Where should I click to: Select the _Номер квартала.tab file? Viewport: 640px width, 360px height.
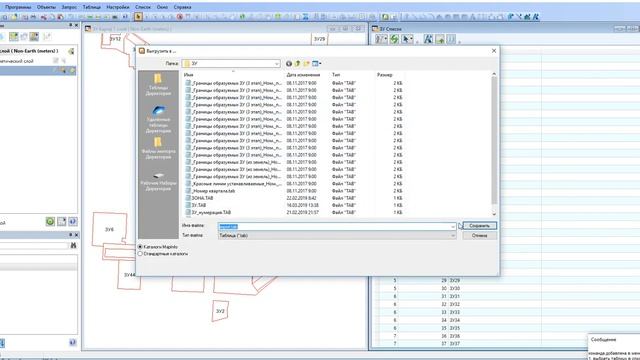[x=213, y=191]
